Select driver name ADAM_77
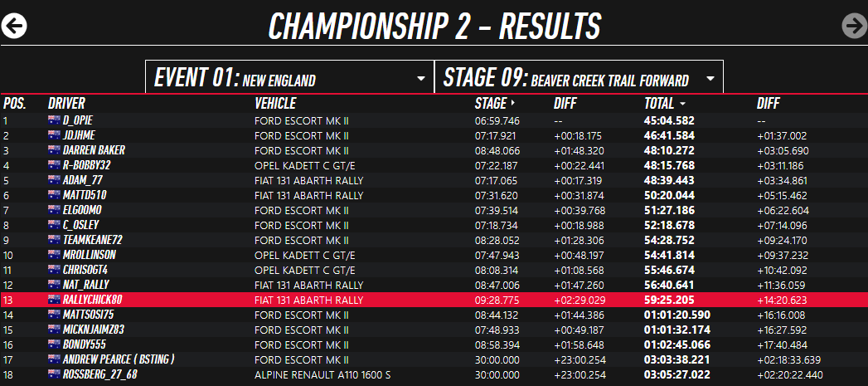This screenshot has width=868, height=386. pos(83,180)
